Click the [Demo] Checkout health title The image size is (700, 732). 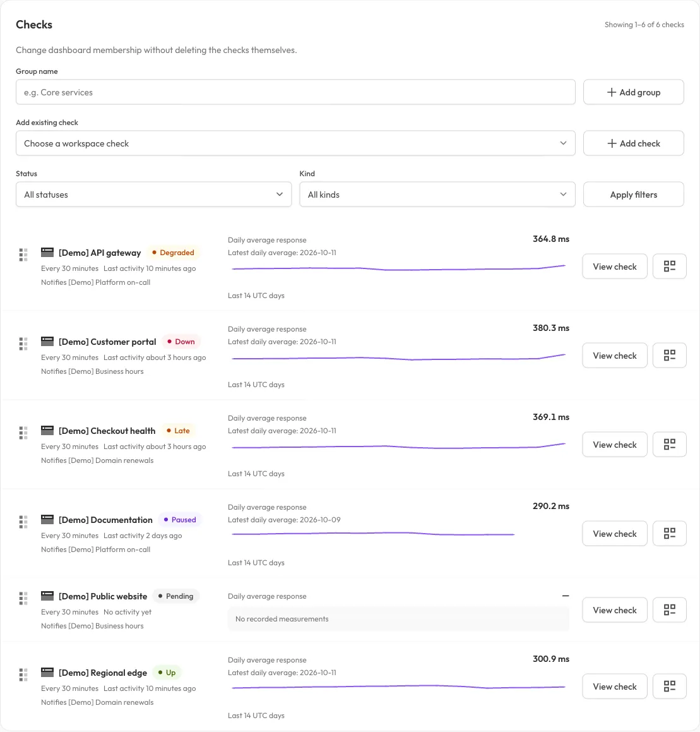point(107,431)
